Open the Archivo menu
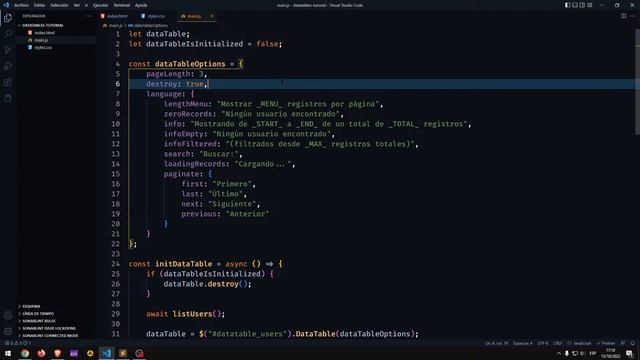640x360 pixels. (x=22, y=5)
